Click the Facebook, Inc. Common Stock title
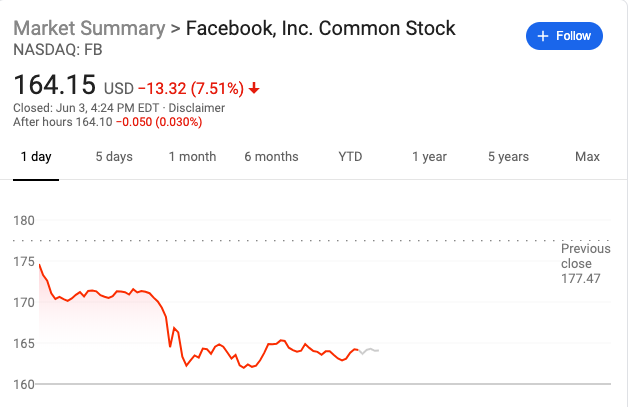The height and width of the screenshot is (407, 628). [320, 27]
